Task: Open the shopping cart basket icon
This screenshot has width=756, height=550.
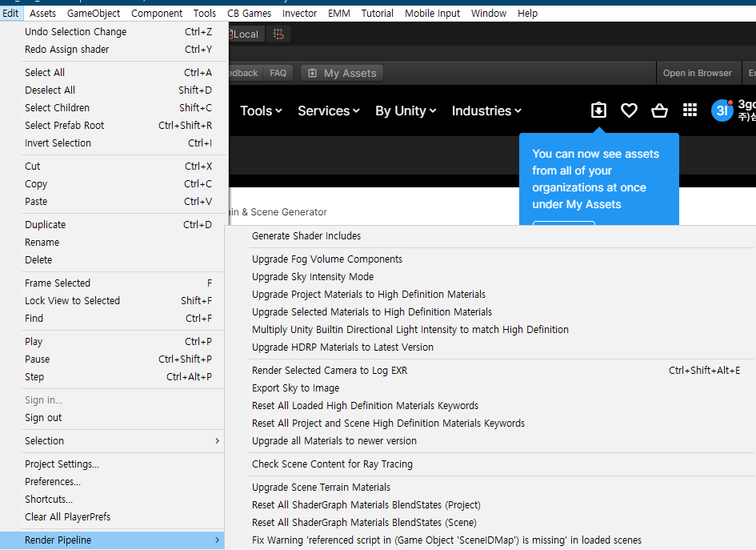Action: pyautogui.click(x=659, y=110)
